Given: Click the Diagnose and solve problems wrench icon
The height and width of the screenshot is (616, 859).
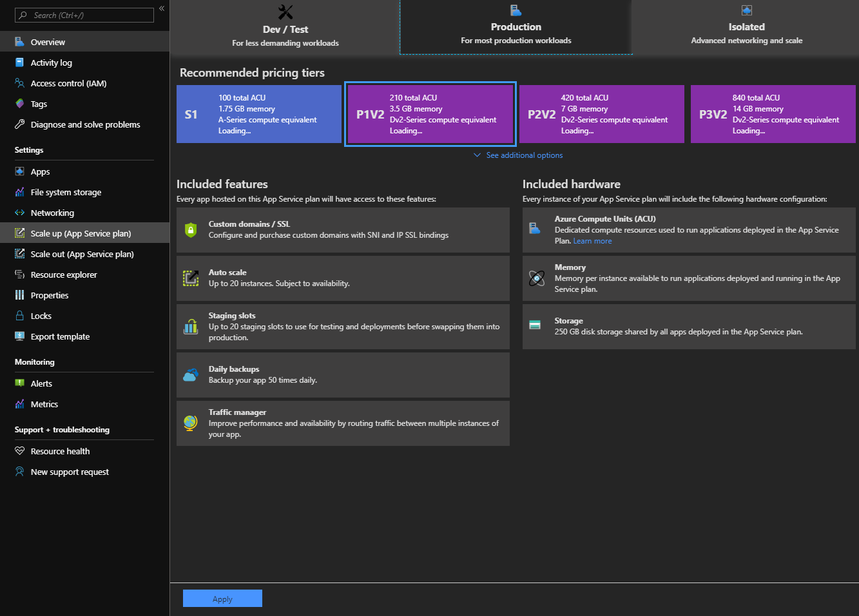Looking at the screenshot, I should coord(20,124).
